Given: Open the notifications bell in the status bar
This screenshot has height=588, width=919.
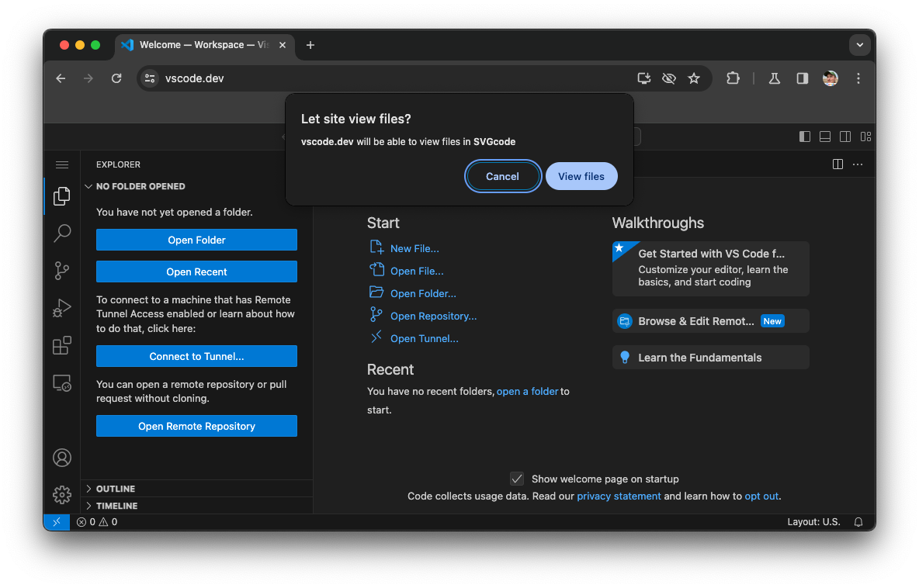Looking at the screenshot, I should pyautogui.click(x=858, y=521).
